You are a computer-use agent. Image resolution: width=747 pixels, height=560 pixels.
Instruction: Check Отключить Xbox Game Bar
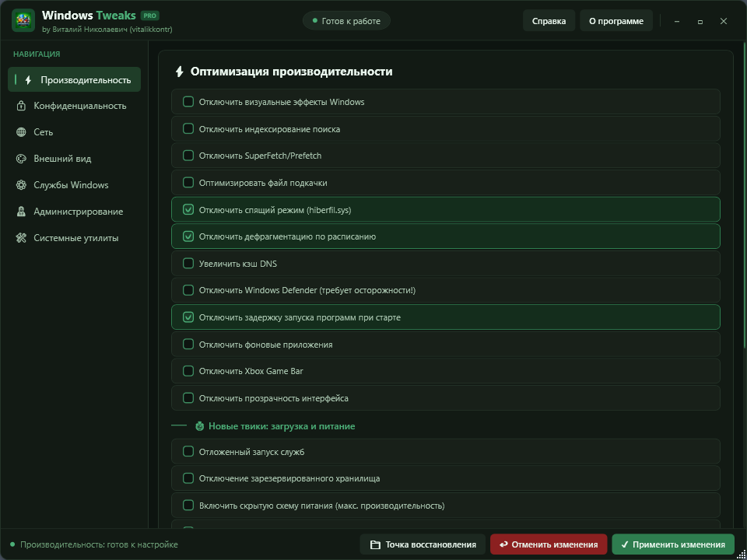(188, 370)
